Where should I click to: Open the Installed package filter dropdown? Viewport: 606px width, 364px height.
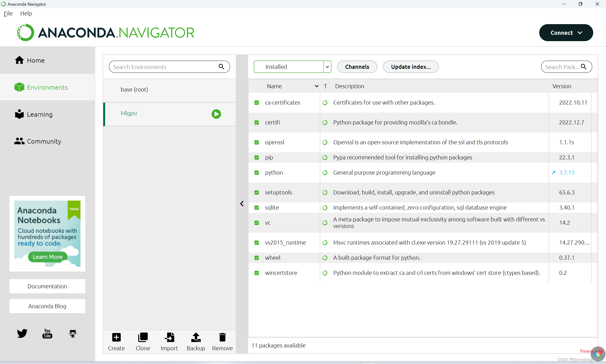click(292, 67)
